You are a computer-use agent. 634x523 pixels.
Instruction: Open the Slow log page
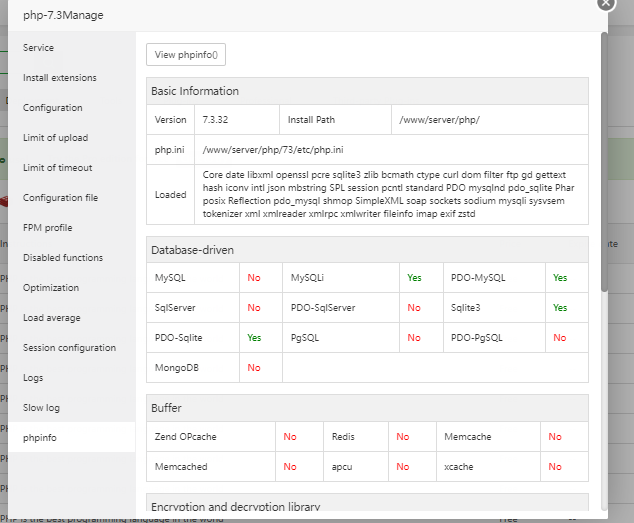(42, 408)
